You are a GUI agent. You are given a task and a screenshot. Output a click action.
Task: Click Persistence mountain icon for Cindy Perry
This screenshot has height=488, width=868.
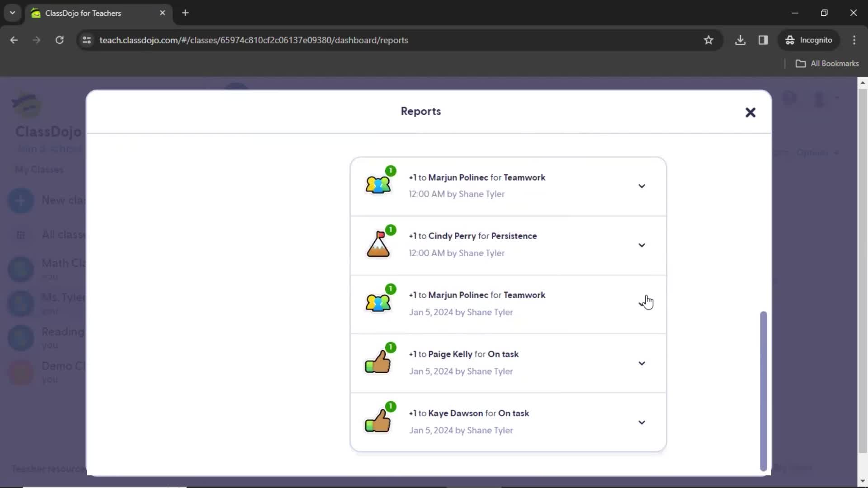(x=378, y=244)
